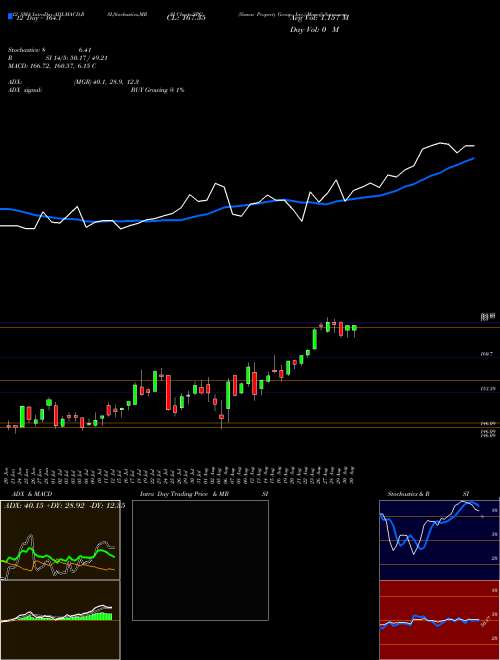Click the "BUY Growing @ 1%" signal text
The width and height of the screenshot is (500, 660).
coord(157,90)
